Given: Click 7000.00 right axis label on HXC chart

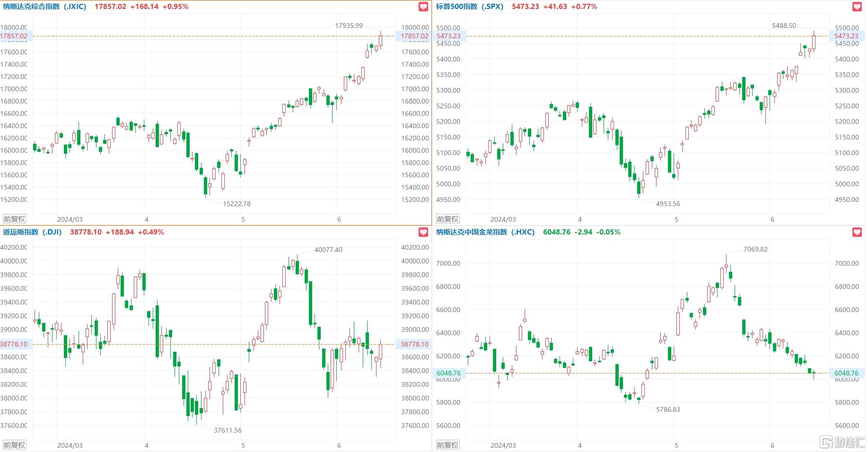Looking at the screenshot, I should tap(847, 263).
